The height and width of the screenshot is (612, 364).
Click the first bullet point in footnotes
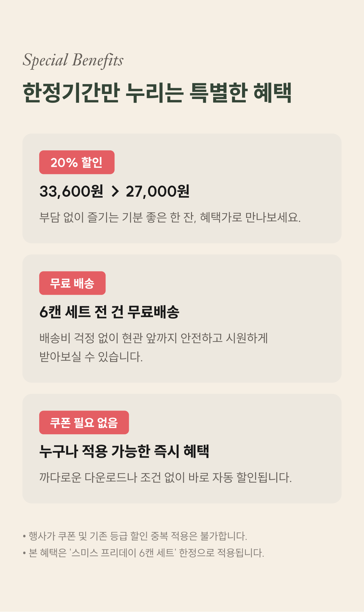coord(24,536)
